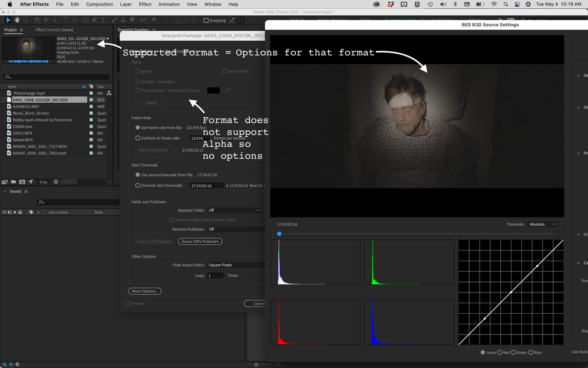Image resolution: width=588 pixels, height=368 pixels.
Task: Open macOS Spotlight search
Action: pos(506,4)
